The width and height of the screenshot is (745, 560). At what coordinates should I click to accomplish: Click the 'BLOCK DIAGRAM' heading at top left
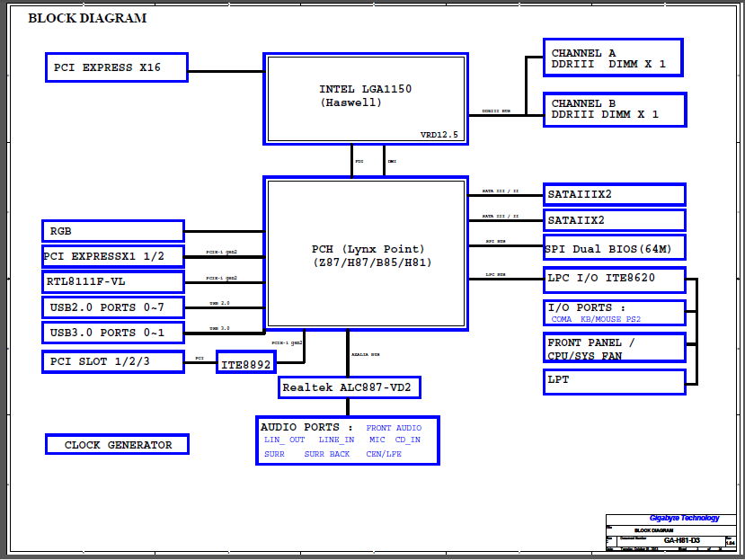(x=87, y=18)
